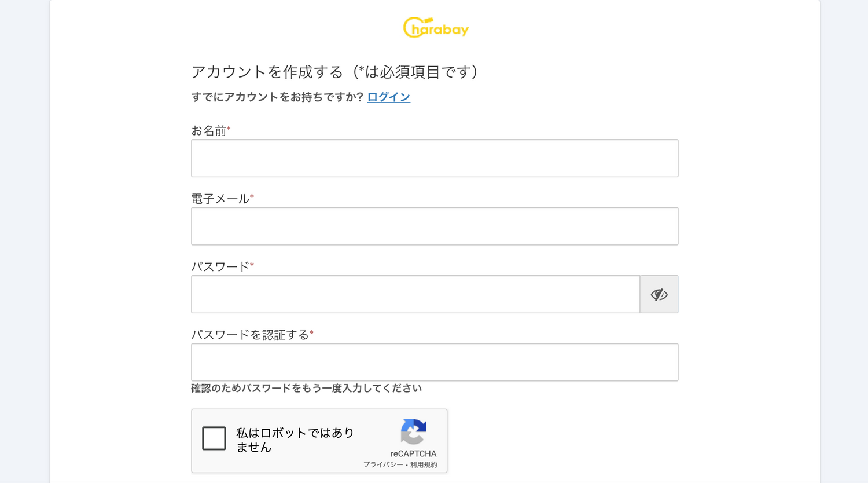Click the すでにアカウントをお持ちですか text
Viewport: 868px width, 483px height.
click(277, 97)
